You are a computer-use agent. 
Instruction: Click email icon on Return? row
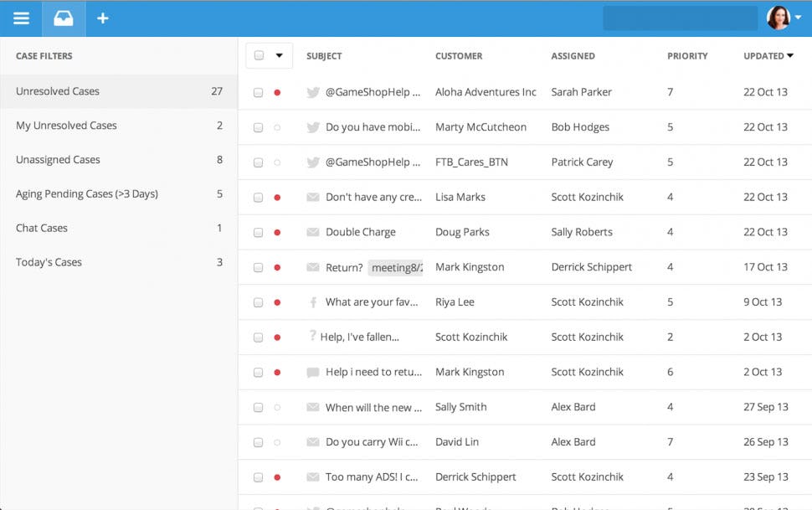point(313,267)
